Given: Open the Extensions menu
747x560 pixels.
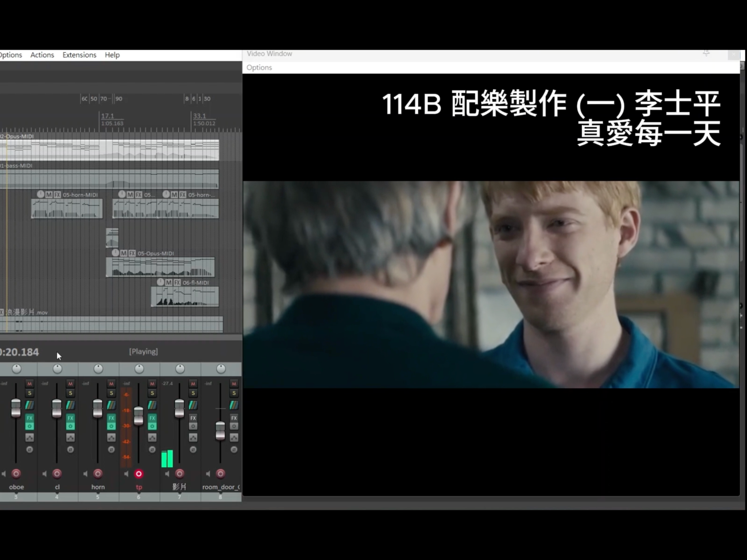Looking at the screenshot, I should click(x=79, y=55).
